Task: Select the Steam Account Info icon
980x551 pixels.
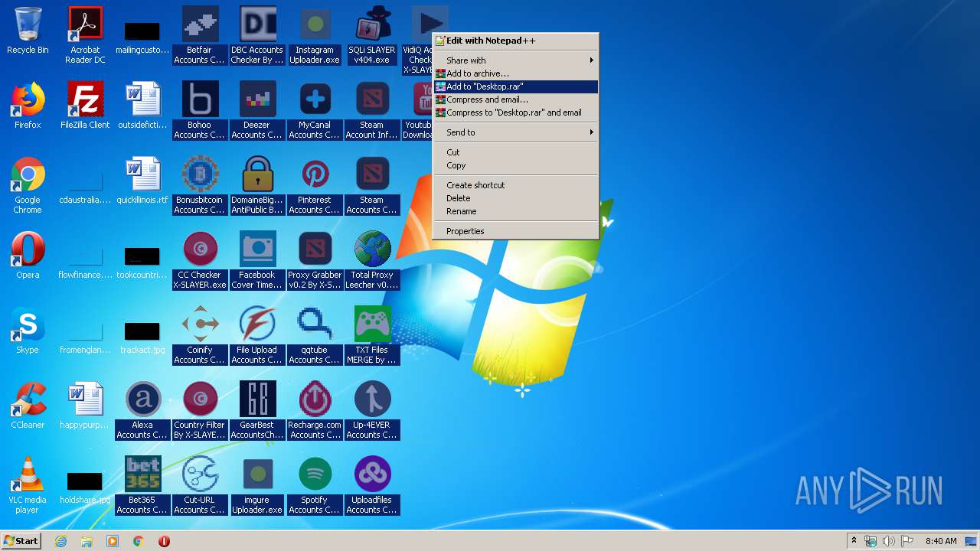Action: coord(372,110)
